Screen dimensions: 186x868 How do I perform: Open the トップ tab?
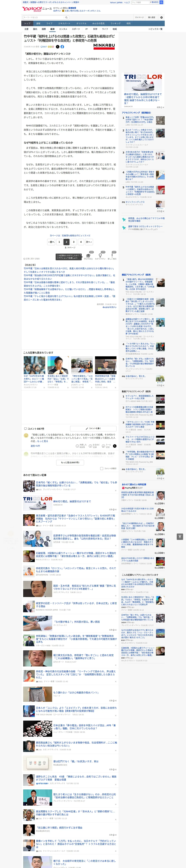27,24
